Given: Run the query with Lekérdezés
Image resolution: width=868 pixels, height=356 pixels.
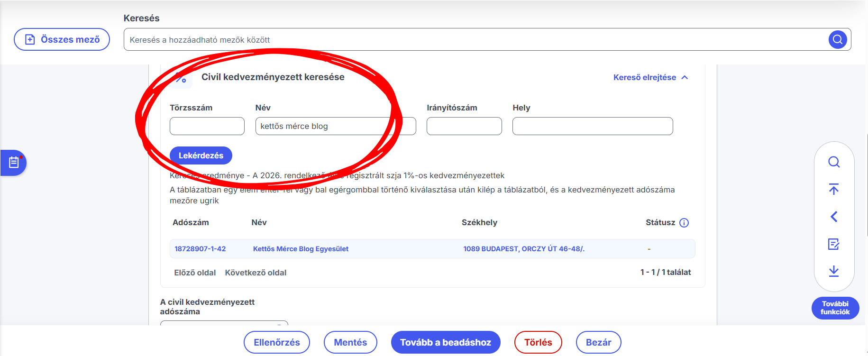Looking at the screenshot, I should 201,155.
